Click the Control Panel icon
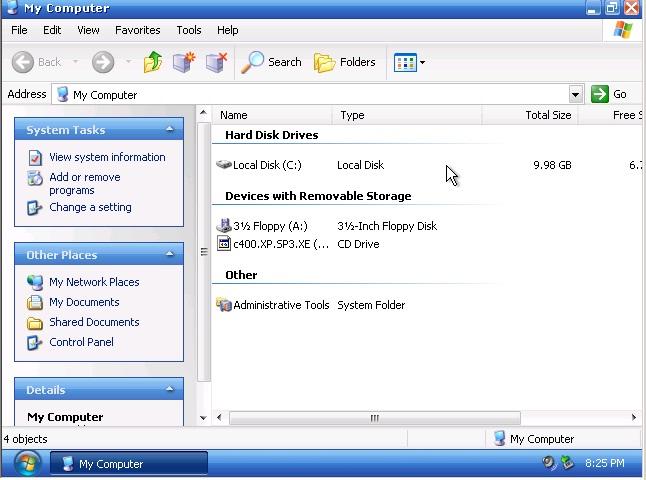The image size is (646, 480). [x=35, y=343]
